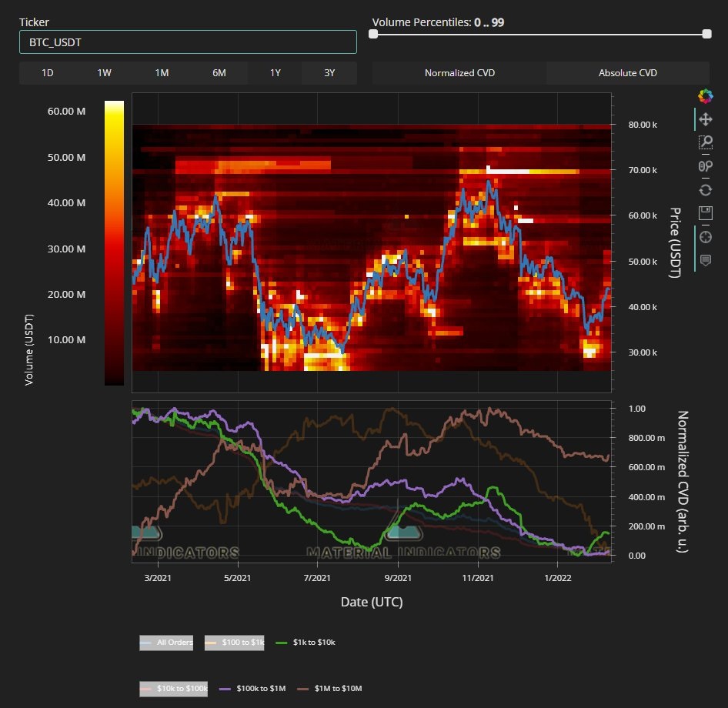This screenshot has width=728, height=708.
Task: Click the 3/2021 date axis label
Action: coord(158,578)
